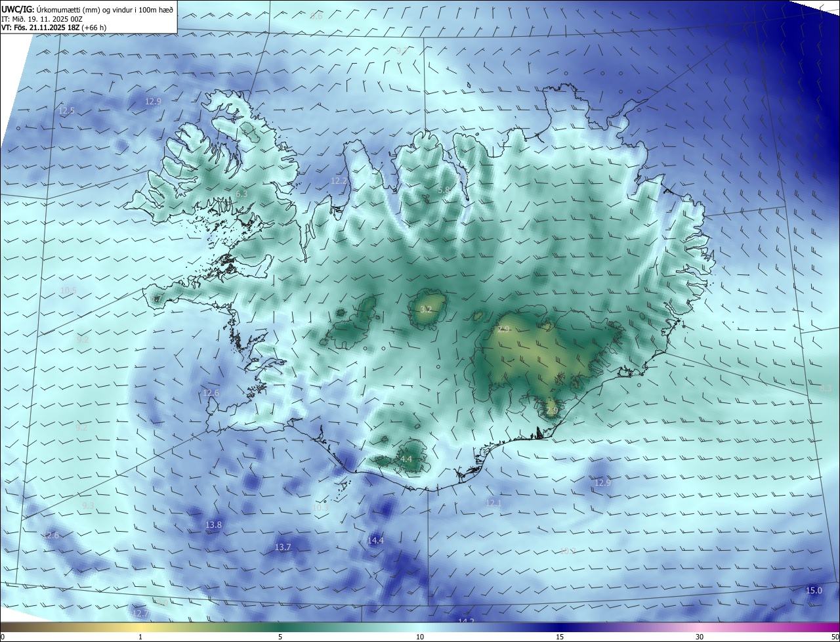Click the 12.1 value label off south coast
This screenshot has height=642, width=840.
[493, 503]
